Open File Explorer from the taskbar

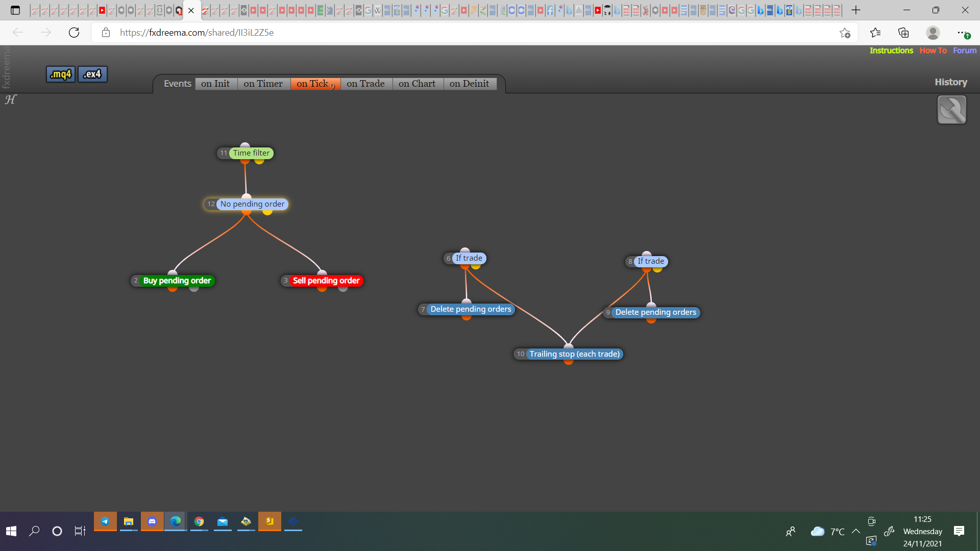point(129,521)
